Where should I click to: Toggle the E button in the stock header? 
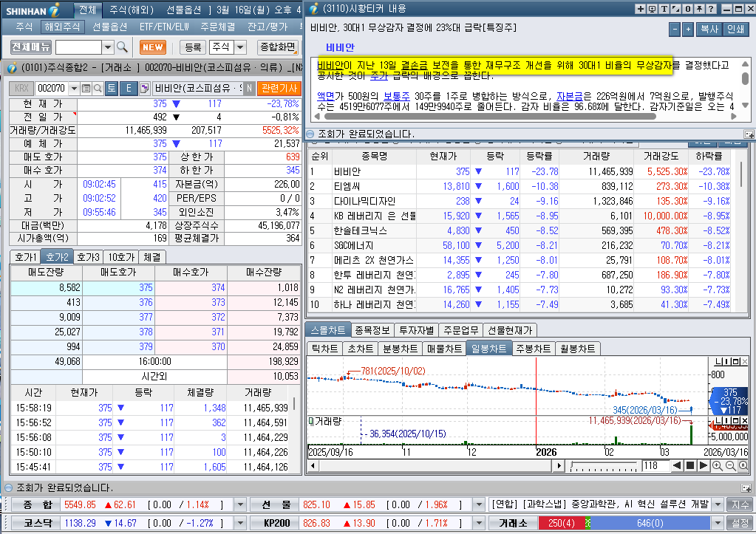(129, 88)
